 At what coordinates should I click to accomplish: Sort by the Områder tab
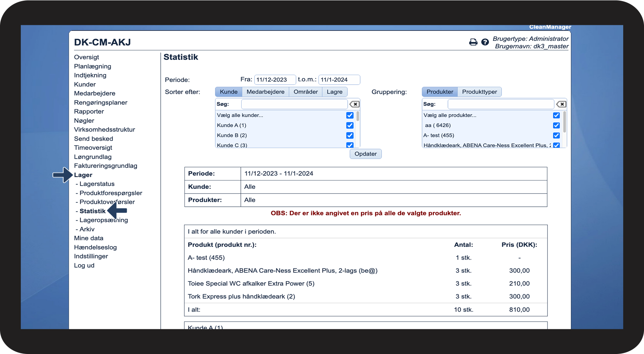305,92
